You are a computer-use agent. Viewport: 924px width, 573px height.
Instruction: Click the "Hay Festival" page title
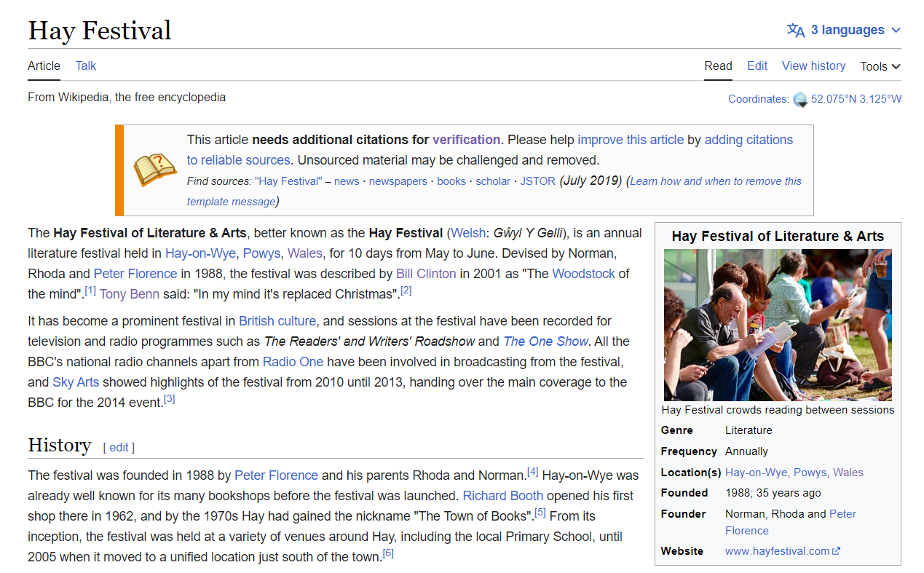100,31
